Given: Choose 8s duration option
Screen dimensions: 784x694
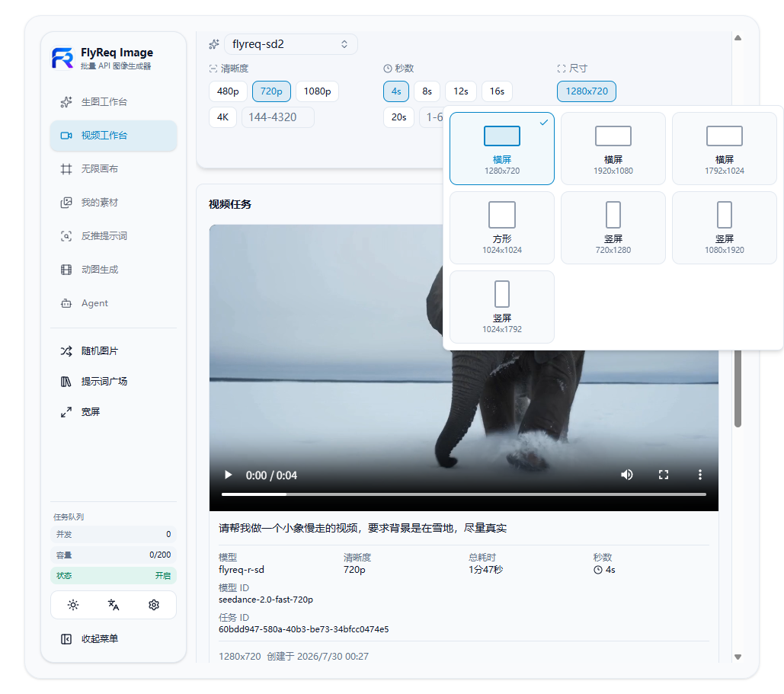Looking at the screenshot, I should tap(427, 91).
